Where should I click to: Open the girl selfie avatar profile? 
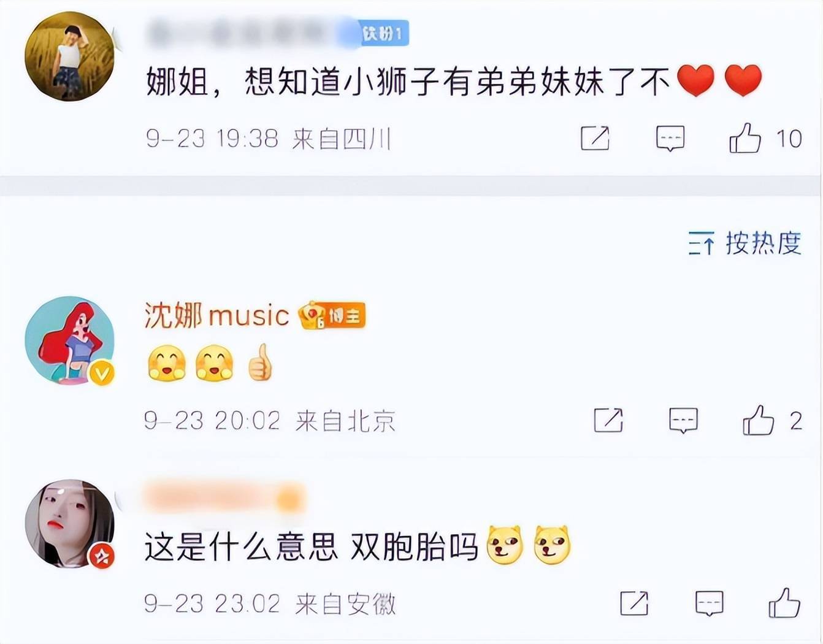69,523
